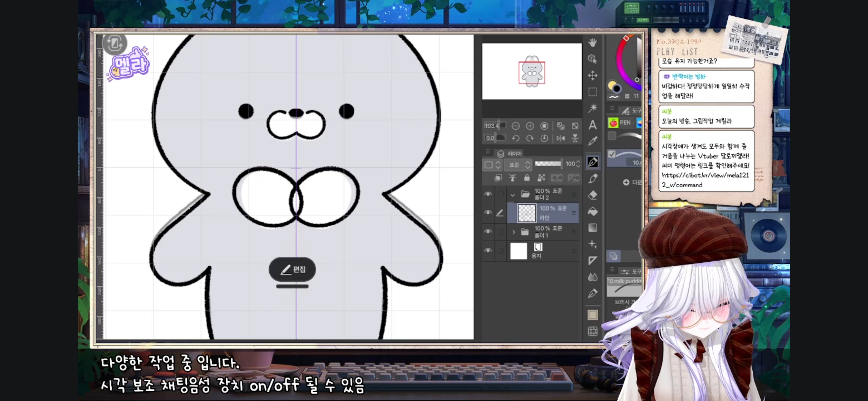Open the 도구 tool property tab

[631, 272]
